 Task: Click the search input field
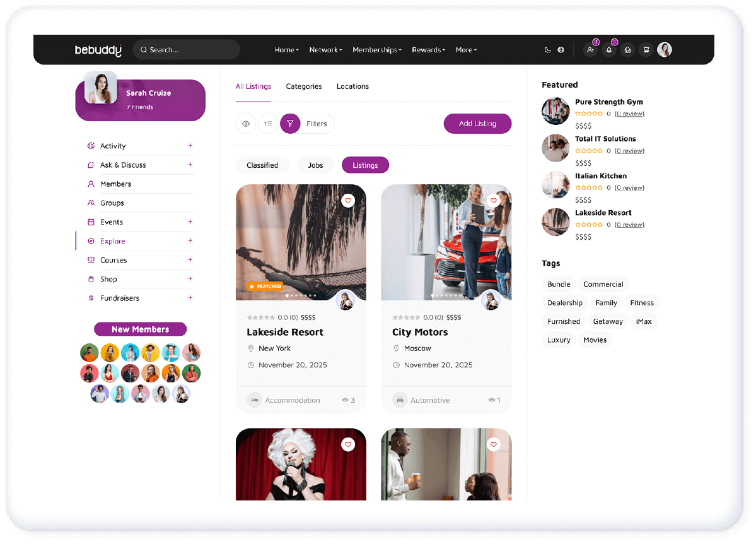click(x=189, y=50)
